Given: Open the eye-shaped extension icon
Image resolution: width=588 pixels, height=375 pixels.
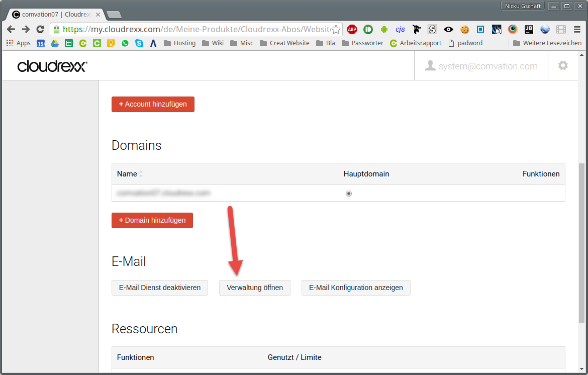Looking at the screenshot, I should 448,29.
